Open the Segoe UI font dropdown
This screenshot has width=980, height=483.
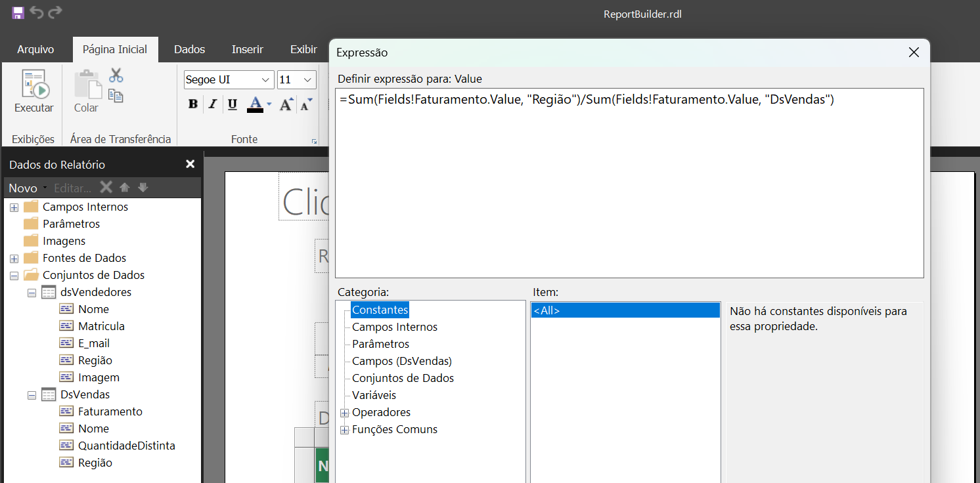coord(266,79)
